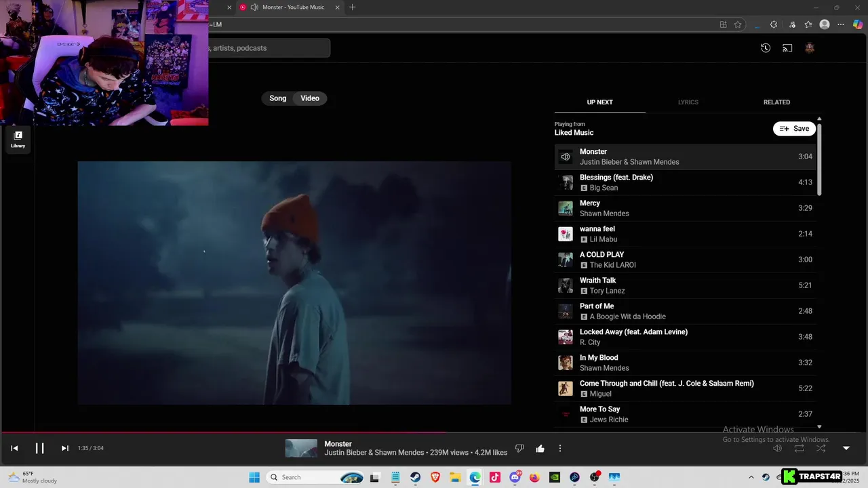Viewport: 868px width, 488px height.
Task: Add this page to favorites star
Action: (738, 24)
